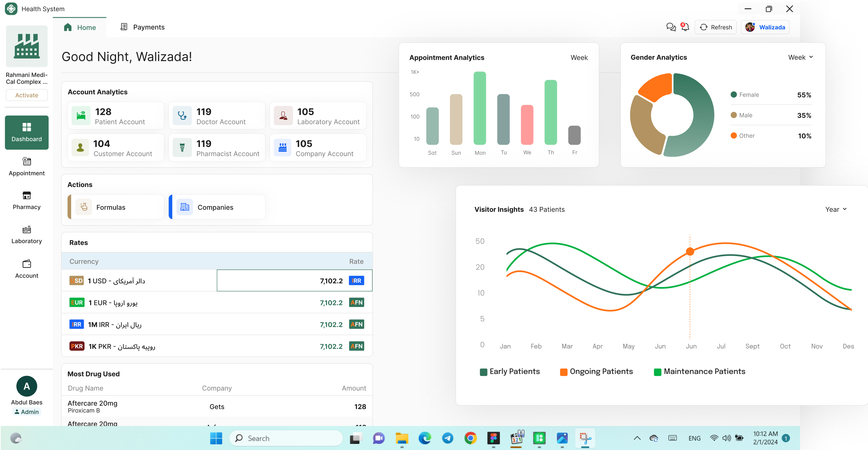The height and width of the screenshot is (450, 868).
Task: Open the Account wallet icon
Action: [x=27, y=264]
